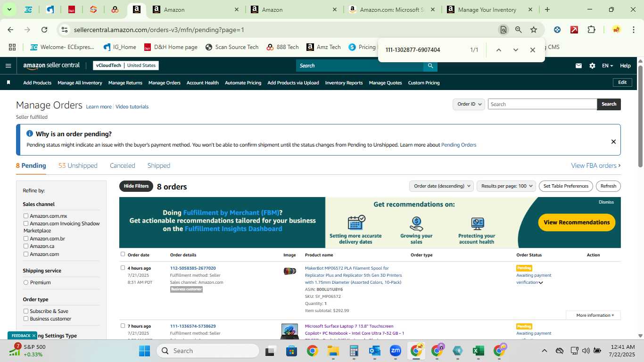Close the find-in-page bar
The height and width of the screenshot is (362, 644).
click(532, 50)
